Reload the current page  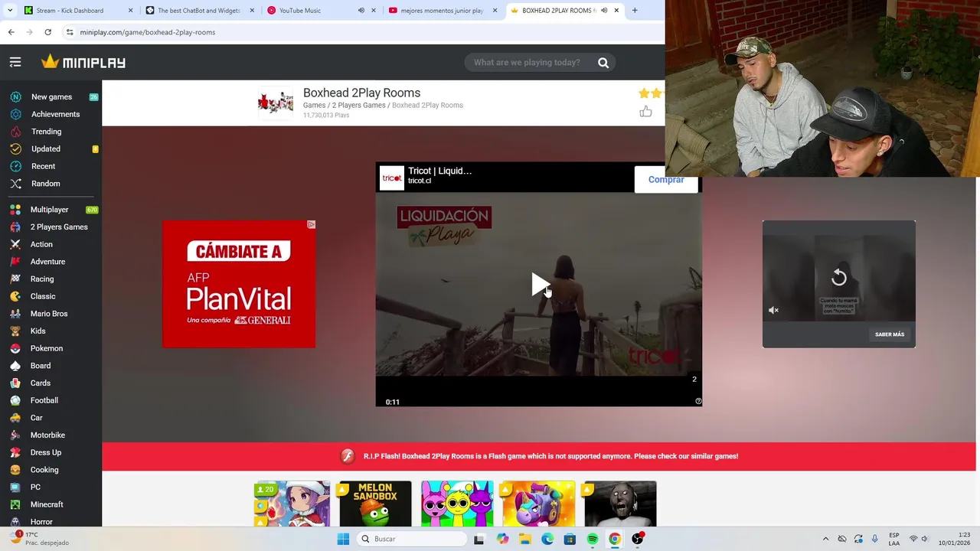47,32
